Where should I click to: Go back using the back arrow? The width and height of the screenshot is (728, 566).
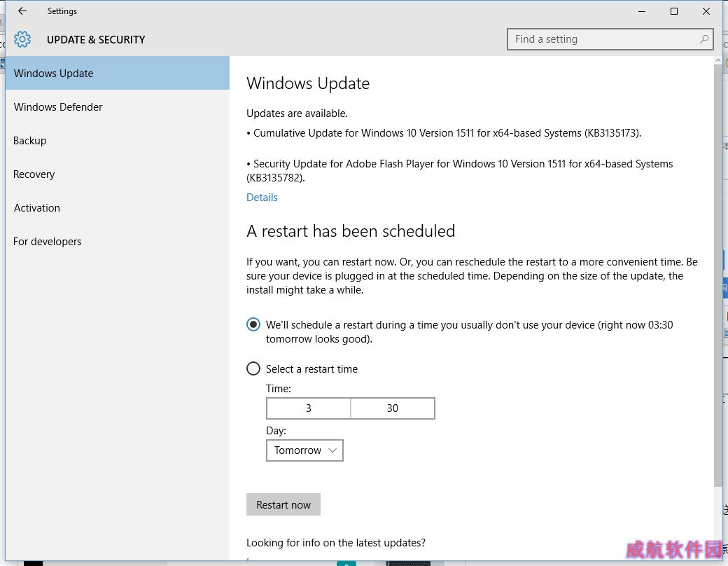coord(22,11)
